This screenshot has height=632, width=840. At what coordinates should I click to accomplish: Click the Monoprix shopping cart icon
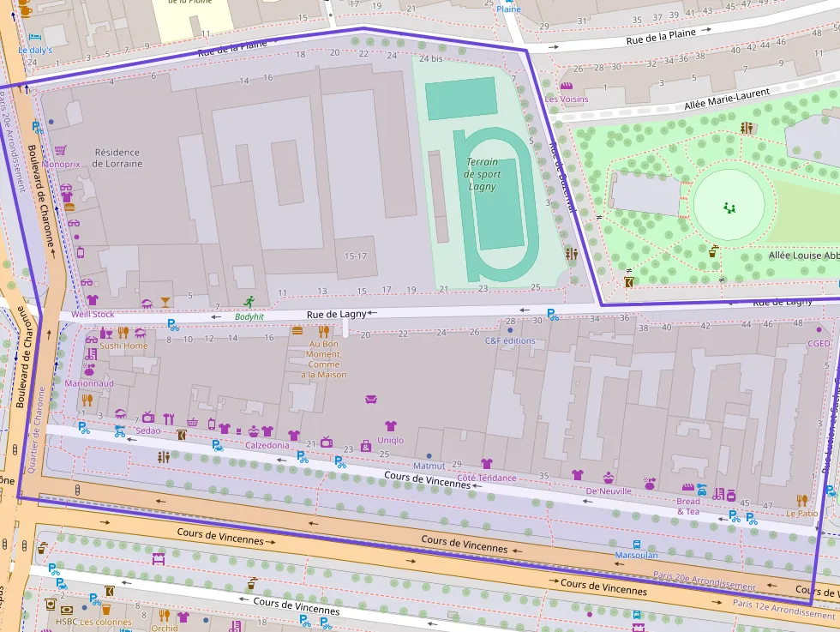point(60,151)
